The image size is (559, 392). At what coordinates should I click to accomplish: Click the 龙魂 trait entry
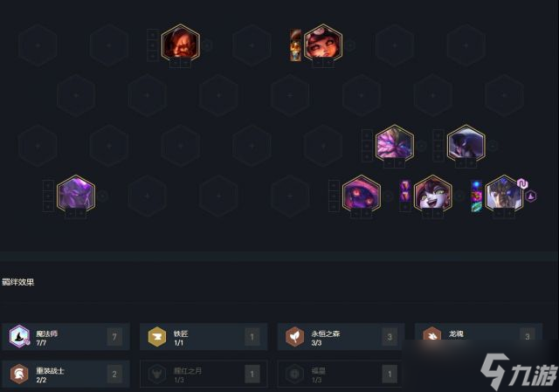pos(479,335)
